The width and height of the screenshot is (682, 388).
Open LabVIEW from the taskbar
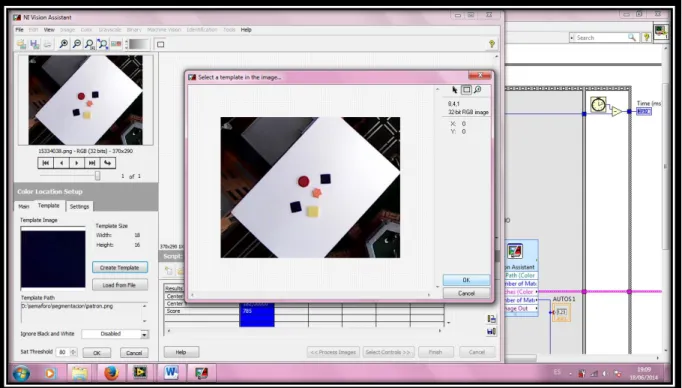coord(140,373)
